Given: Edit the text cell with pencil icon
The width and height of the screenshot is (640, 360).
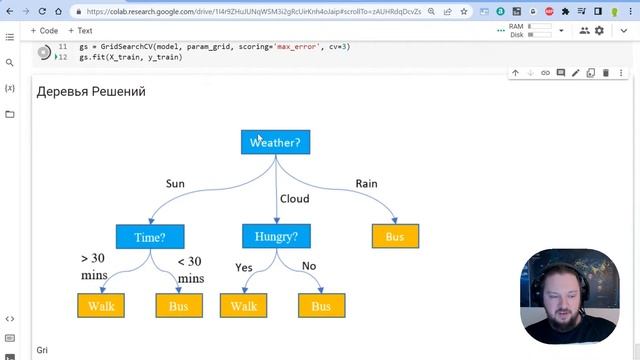Looking at the screenshot, I should (576, 73).
